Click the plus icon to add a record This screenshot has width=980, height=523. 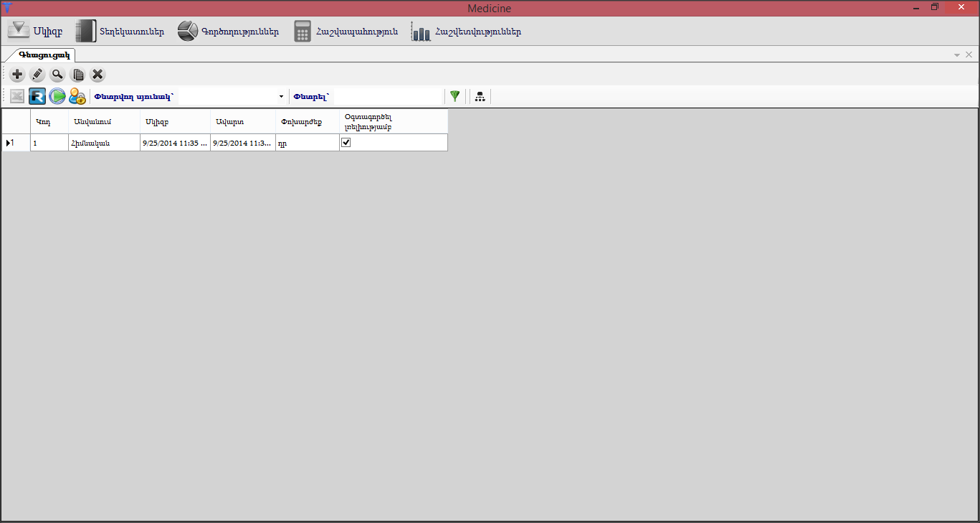[17, 75]
